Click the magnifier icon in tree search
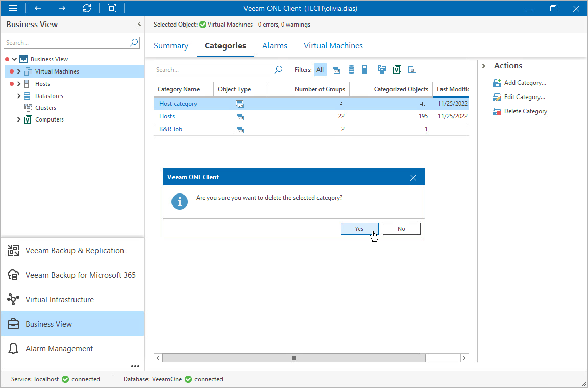The height and width of the screenshot is (388, 588). tap(134, 43)
